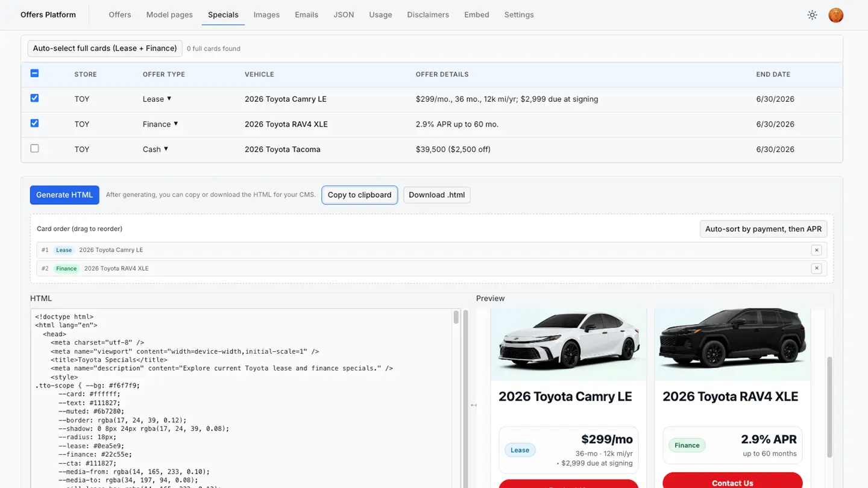This screenshot has height=488, width=868.
Task: Go to the Offers tab
Action: [x=120, y=14]
